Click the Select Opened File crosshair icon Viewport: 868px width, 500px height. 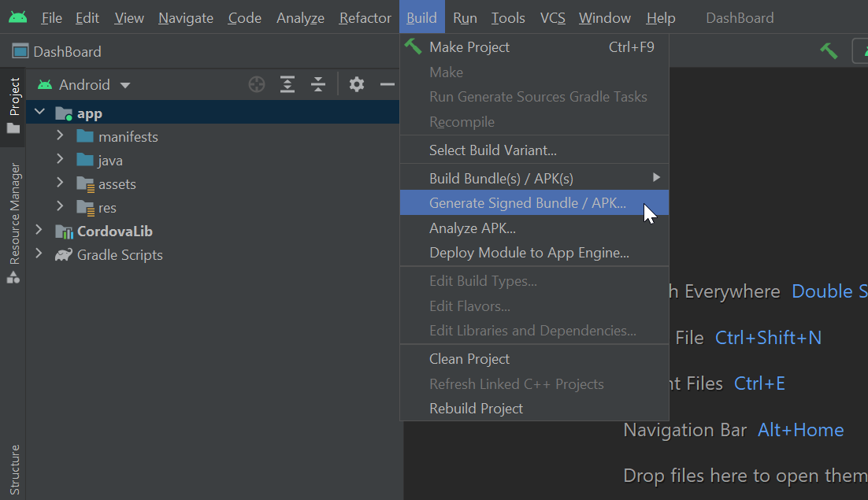pos(256,84)
